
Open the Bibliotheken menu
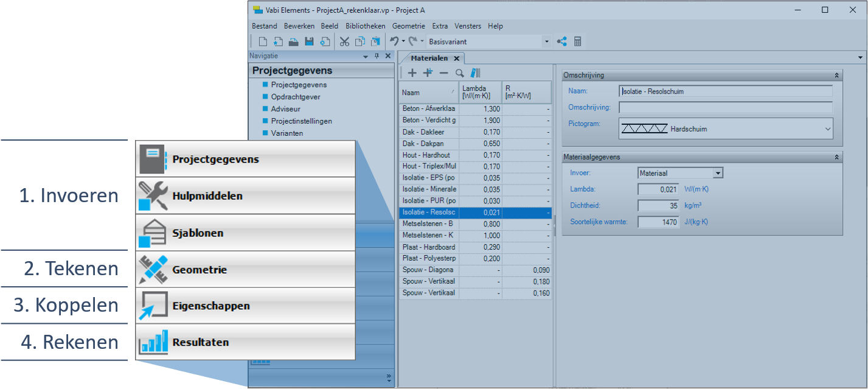pyautogui.click(x=365, y=26)
